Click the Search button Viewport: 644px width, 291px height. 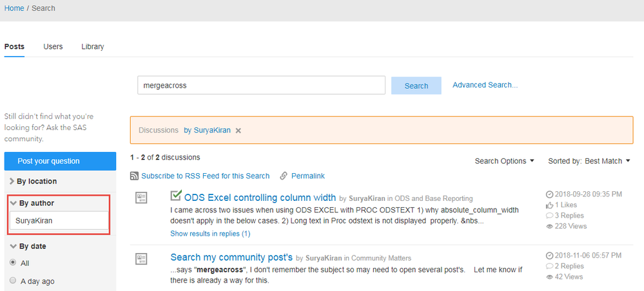416,86
